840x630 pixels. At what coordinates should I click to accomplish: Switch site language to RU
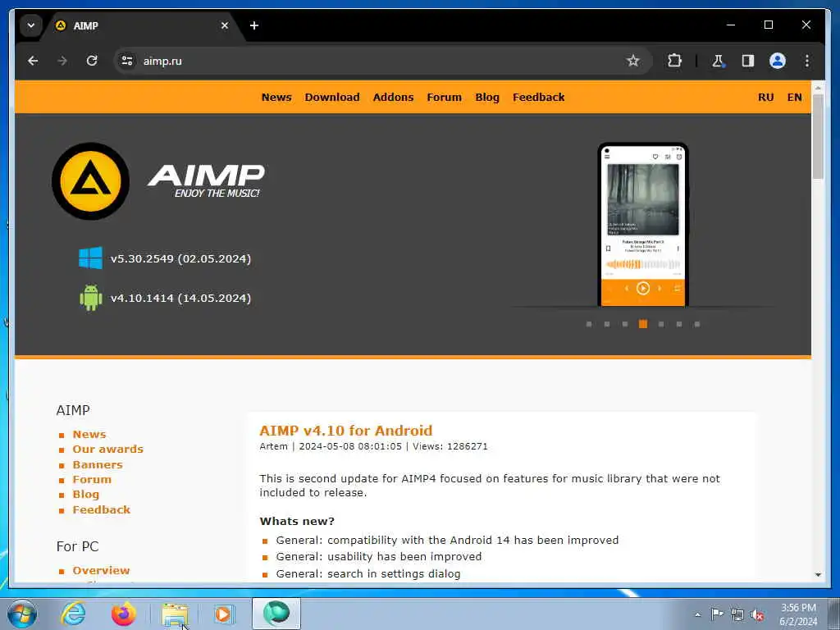(765, 97)
